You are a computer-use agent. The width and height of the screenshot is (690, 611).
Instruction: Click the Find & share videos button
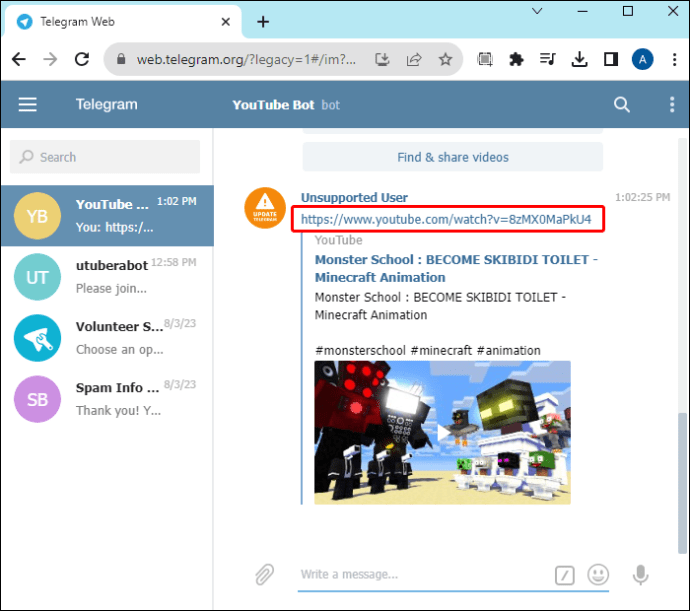click(x=452, y=157)
